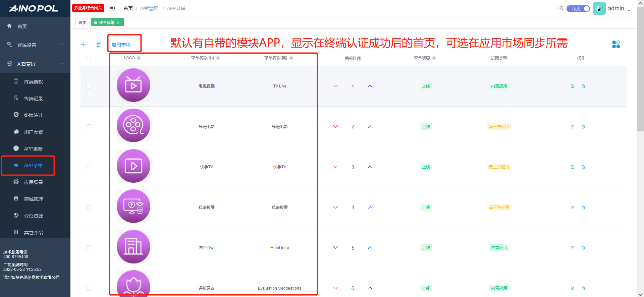The width and height of the screenshot is (644, 297).
Task: Open 终端授权 in the sidebar
Action: click(33, 82)
